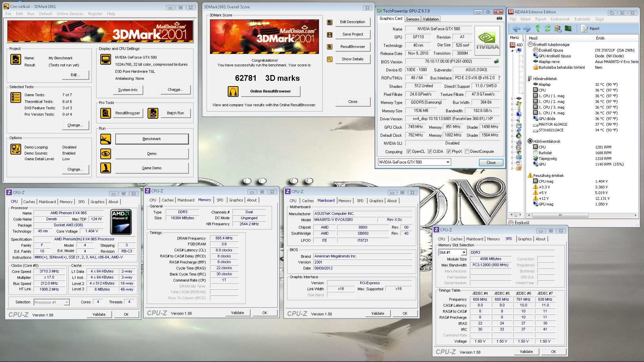Click the GPU-Z BIOS save chip icon
The height and width of the screenshot is (362, 644).
pos(496,61)
